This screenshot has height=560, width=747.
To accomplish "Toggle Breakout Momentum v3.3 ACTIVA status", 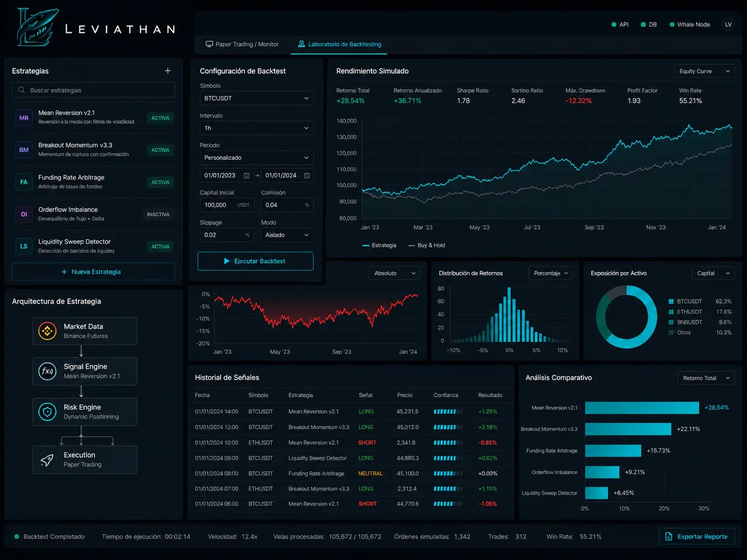I will (x=160, y=150).
